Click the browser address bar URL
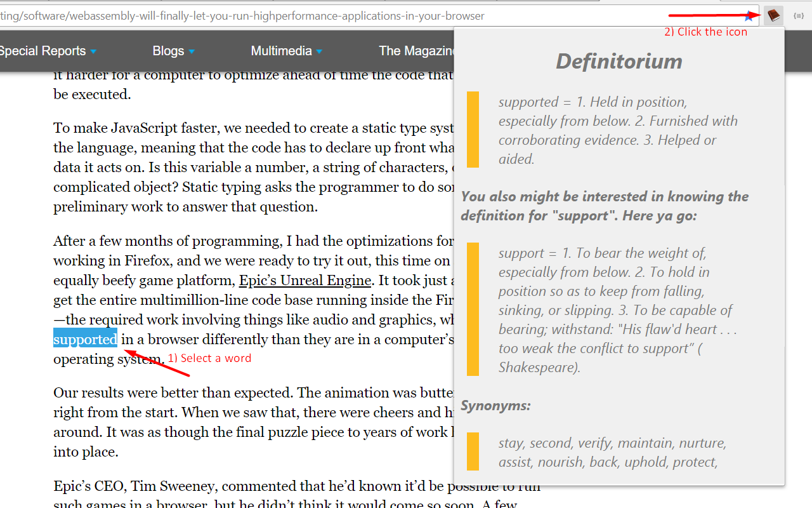Image resolution: width=812 pixels, height=508 pixels. pos(254,16)
